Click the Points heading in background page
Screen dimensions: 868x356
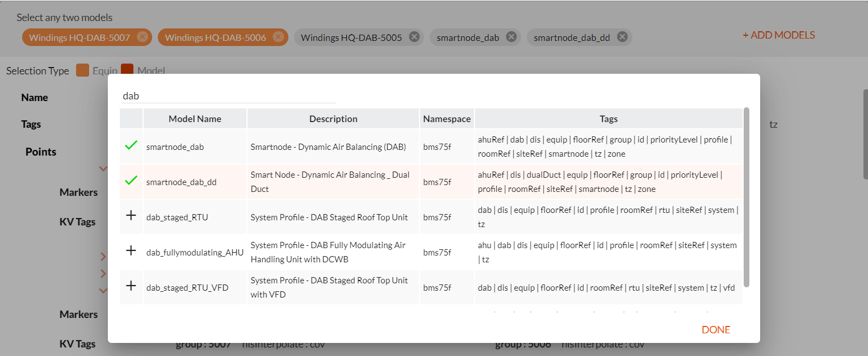coord(41,152)
